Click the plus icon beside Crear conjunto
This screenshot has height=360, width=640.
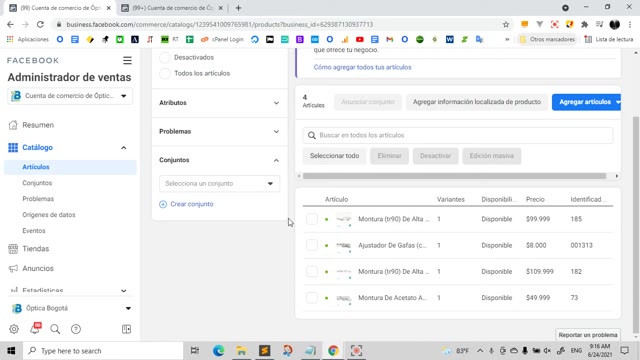(x=163, y=204)
